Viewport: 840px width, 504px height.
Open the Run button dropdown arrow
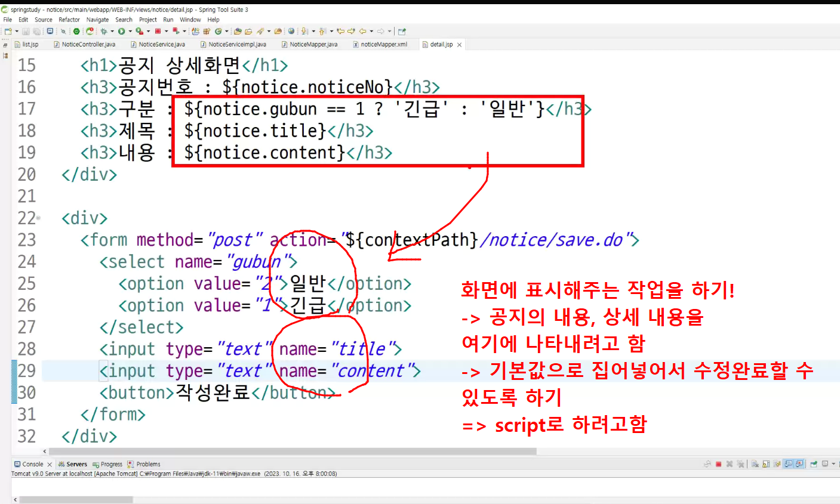(130, 31)
